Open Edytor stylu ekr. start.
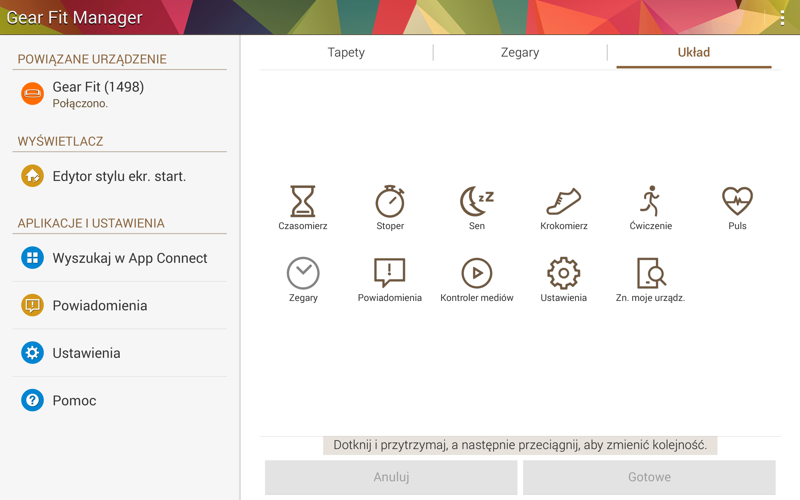This screenshot has height=500, width=800. (x=119, y=176)
